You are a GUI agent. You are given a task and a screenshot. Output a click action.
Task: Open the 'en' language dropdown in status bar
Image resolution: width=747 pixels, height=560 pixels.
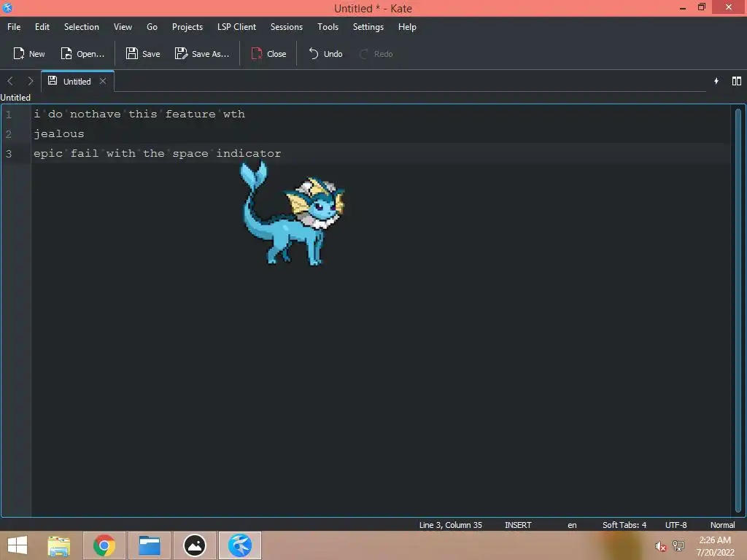click(572, 525)
